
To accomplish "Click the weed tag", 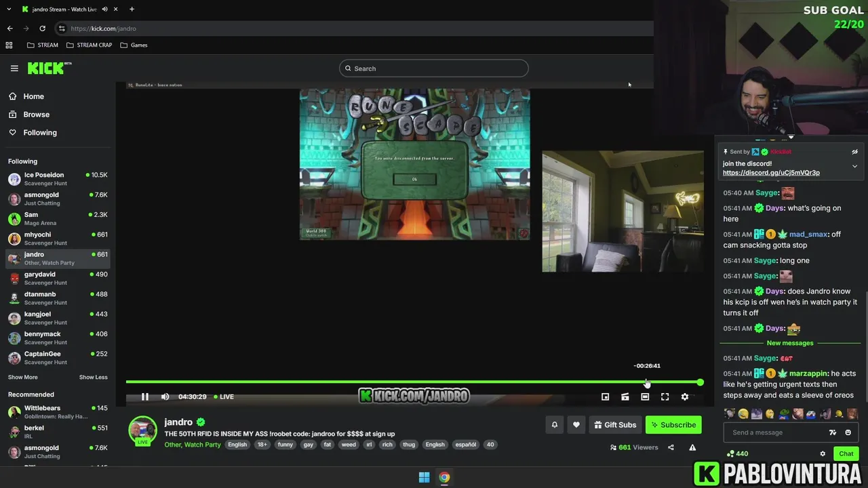I will click(349, 445).
